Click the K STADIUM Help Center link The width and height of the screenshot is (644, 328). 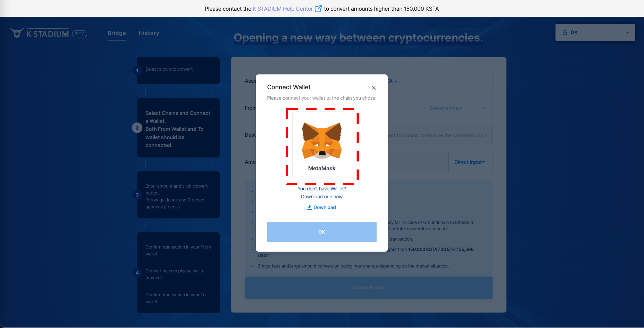[282, 9]
